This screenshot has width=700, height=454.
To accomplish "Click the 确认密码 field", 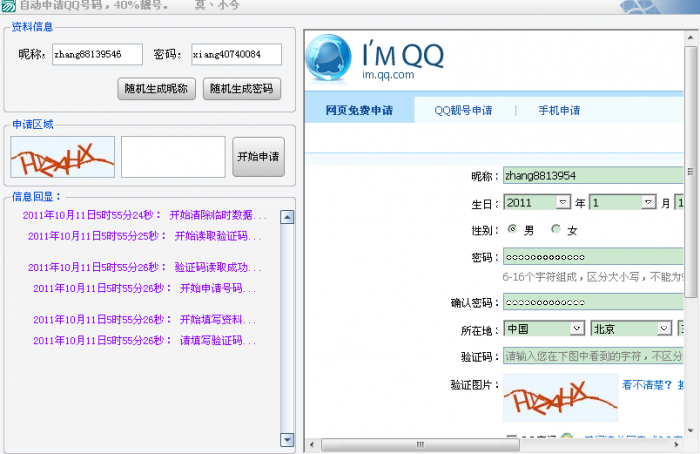I will [x=593, y=302].
